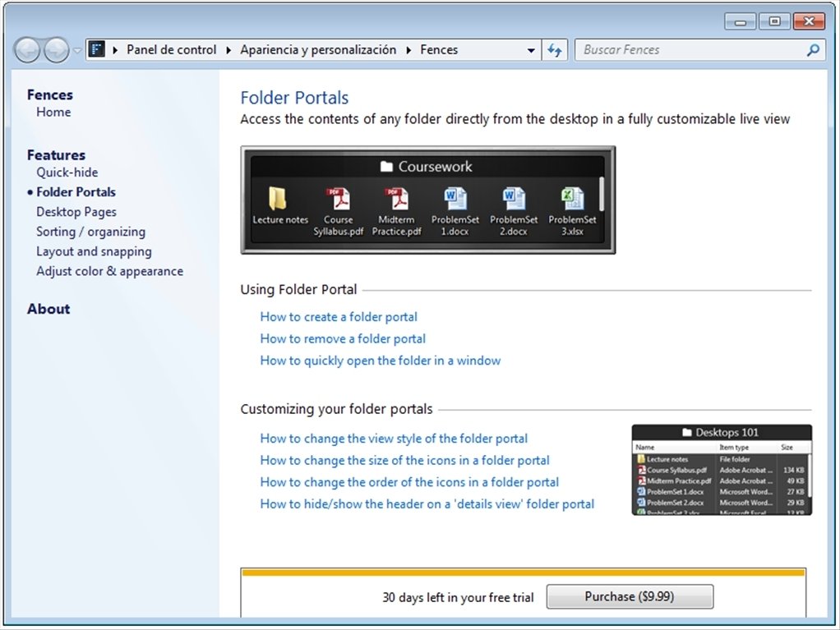The width and height of the screenshot is (840, 630).
Task: Open How to change the icon size
Action: coord(405,460)
